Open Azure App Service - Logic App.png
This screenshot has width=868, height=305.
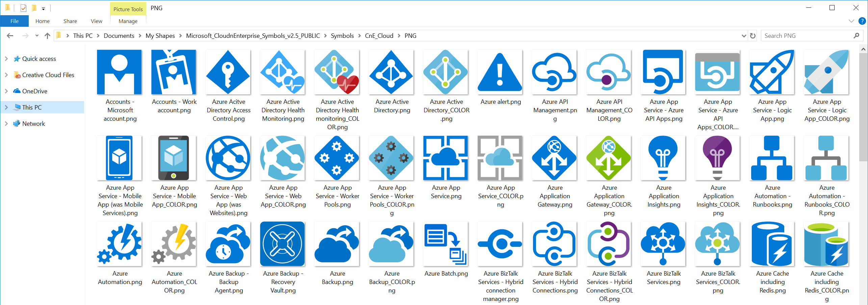(772, 72)
